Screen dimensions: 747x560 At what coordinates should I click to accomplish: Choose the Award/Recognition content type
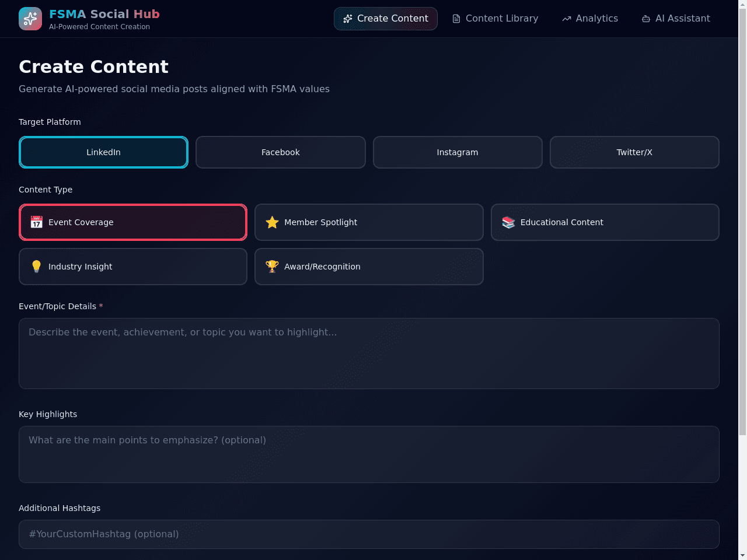coord(369,267)
